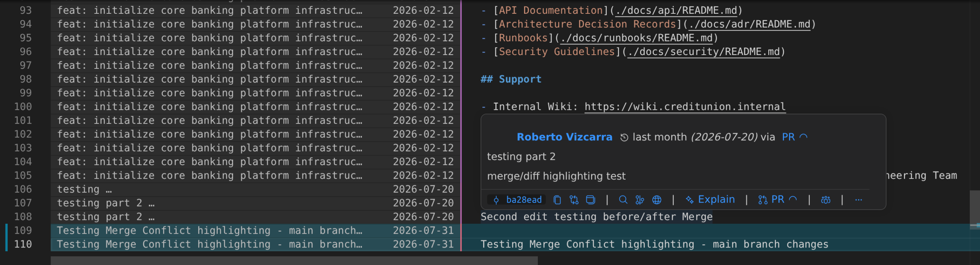Open wiki.creditunion.internal URL
The height and width of the screenshot is (265, 980).
coord(685,107)
